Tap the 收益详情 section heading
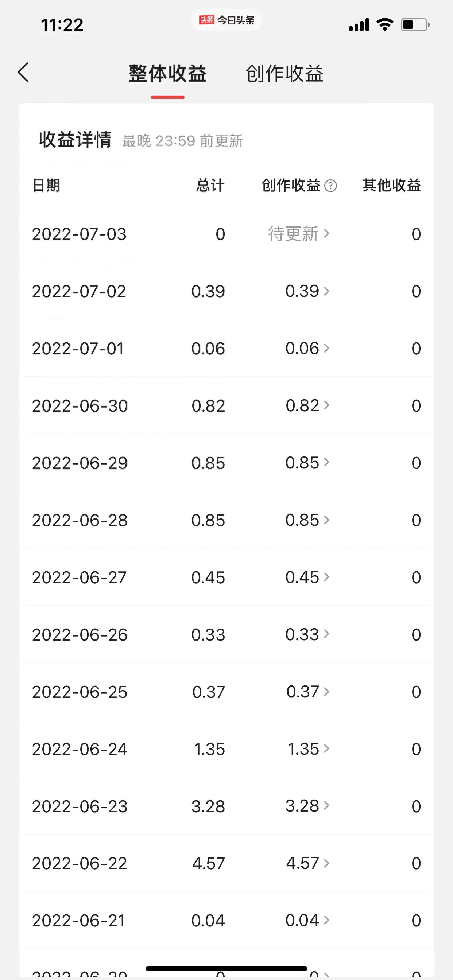Viewport: 453px width, 980px height. click(75, 140)
